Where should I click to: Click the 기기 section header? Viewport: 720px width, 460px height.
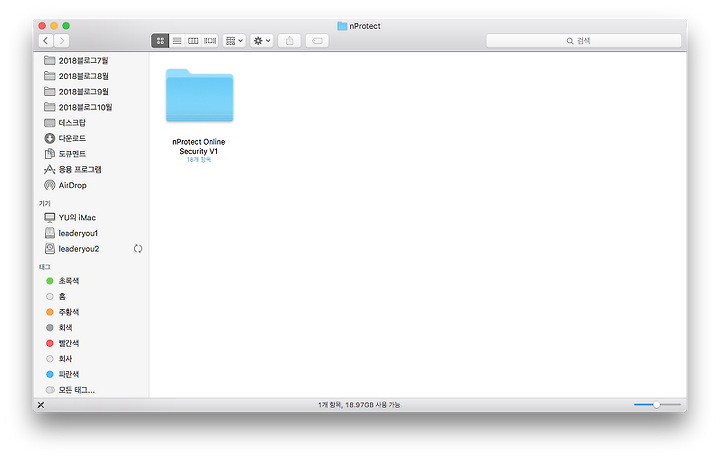point(45,203)
